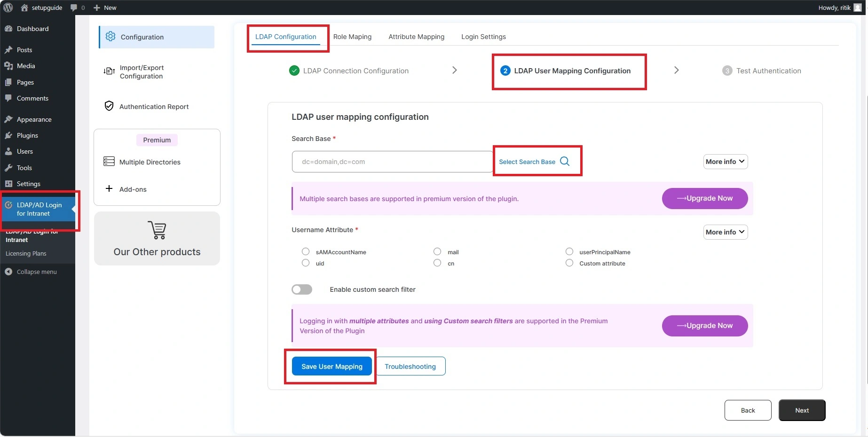Click chevron after LDAP Connection Configuration step

pos(454,70)
